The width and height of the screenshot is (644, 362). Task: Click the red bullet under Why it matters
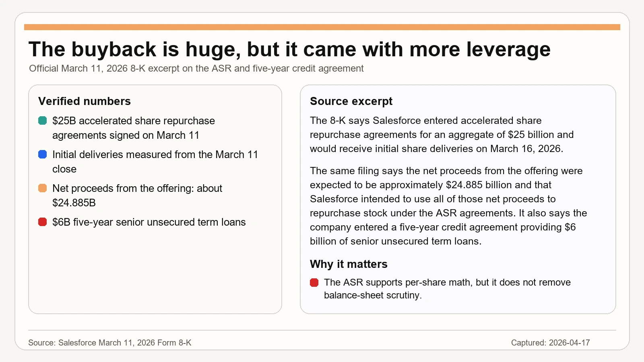(x=314, y=282)
